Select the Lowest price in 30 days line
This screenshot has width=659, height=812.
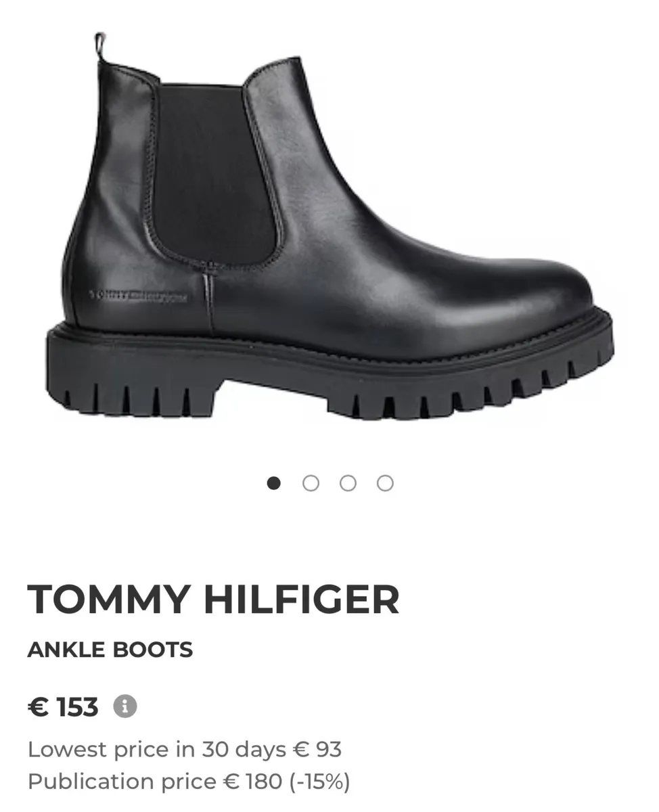click(x=185, y=750)
